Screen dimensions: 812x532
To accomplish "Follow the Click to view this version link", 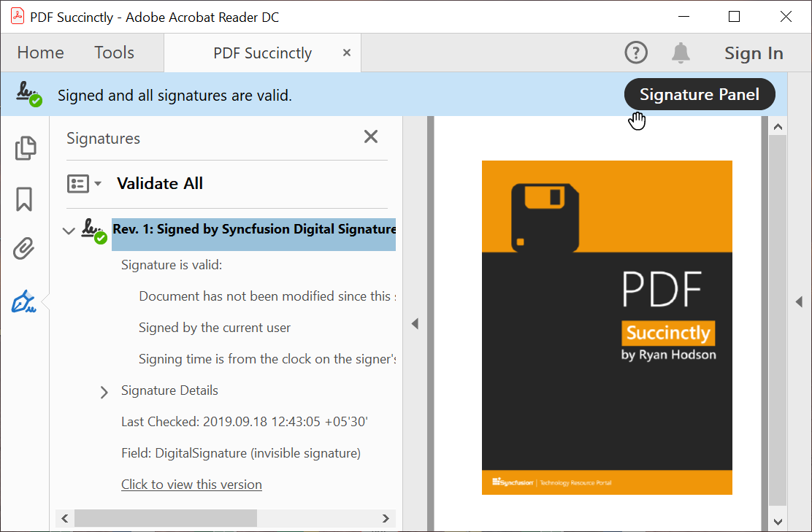I will [191, 484].
